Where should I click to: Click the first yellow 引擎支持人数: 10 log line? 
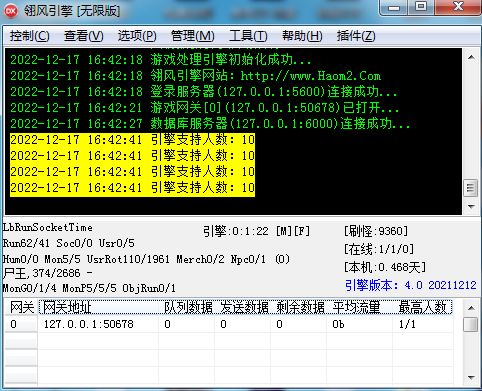click(x=132, y=139)
